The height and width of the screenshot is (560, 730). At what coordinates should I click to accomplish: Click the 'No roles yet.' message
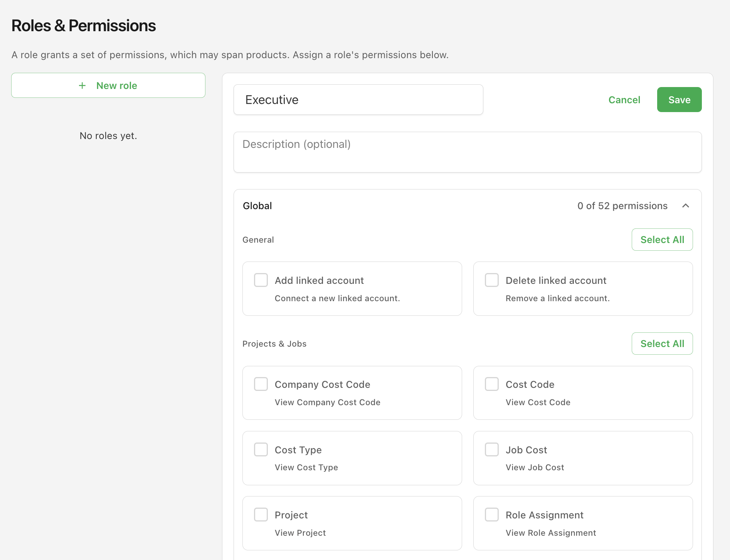click(108, 136)
